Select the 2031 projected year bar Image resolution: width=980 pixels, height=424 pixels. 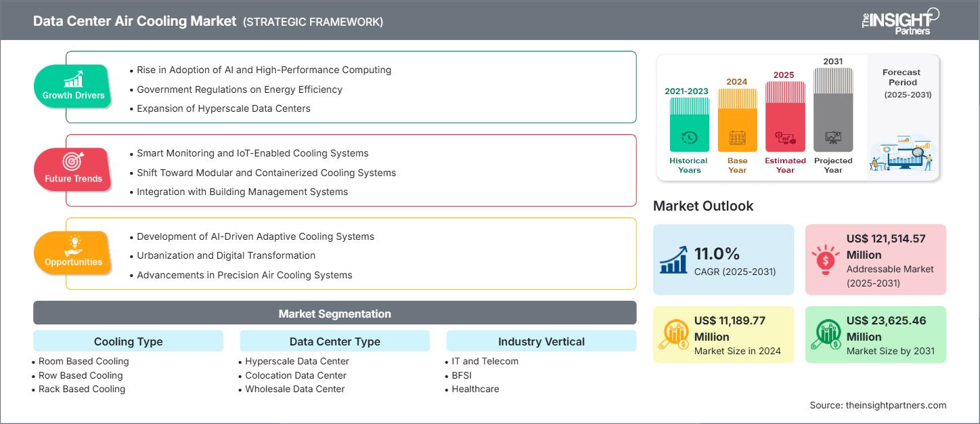(833, 108)
